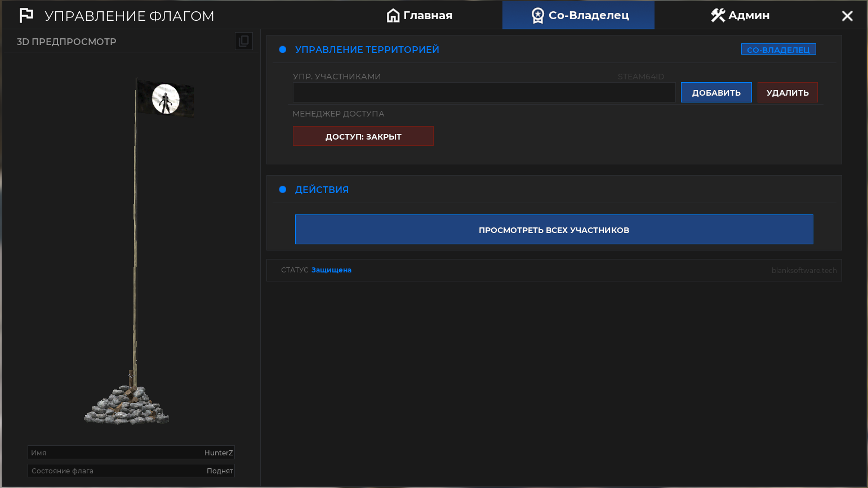The height and width of the screenshot is (488, 868).
Task: Remove member with Удалить button
Action: pos(787,92)
